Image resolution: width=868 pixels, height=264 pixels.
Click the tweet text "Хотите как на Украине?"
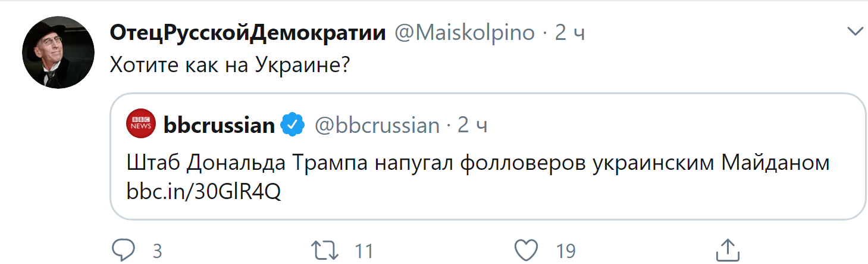point(229,64)
